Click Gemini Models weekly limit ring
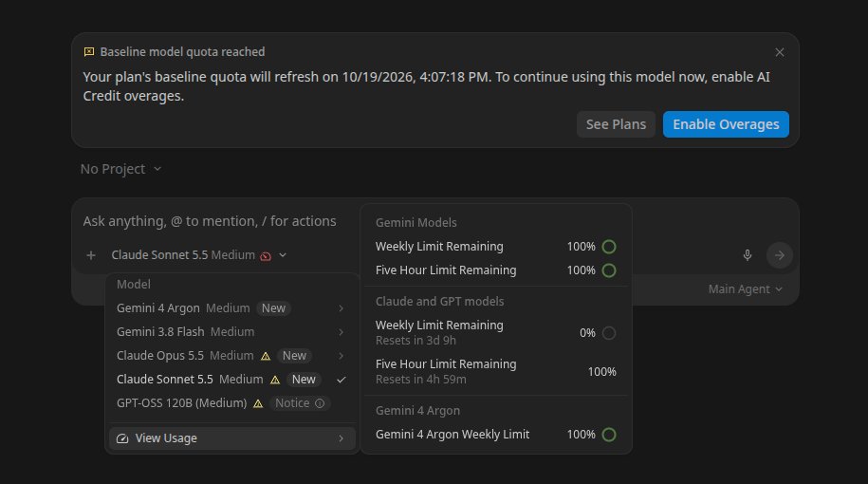 [609, 247]
